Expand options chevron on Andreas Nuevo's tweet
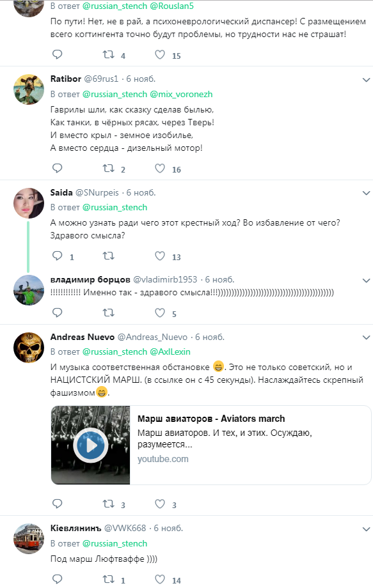 [x=366, y=337]
